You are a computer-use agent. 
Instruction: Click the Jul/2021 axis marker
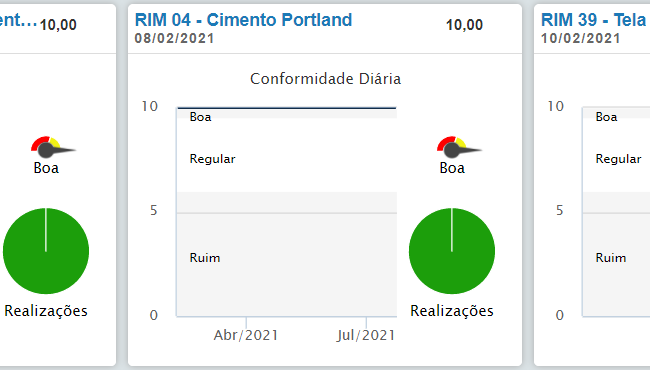(x=366, y=335)
